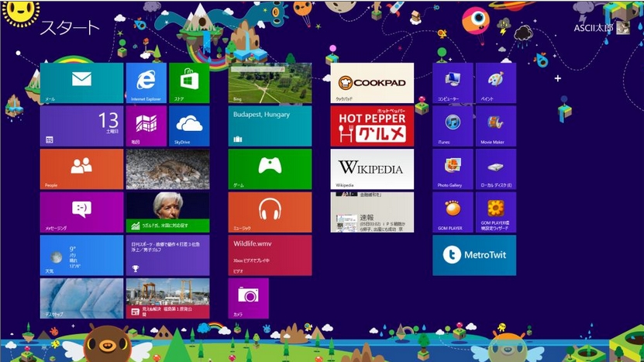Launch the iTunes tile

(x=453, y=126)
